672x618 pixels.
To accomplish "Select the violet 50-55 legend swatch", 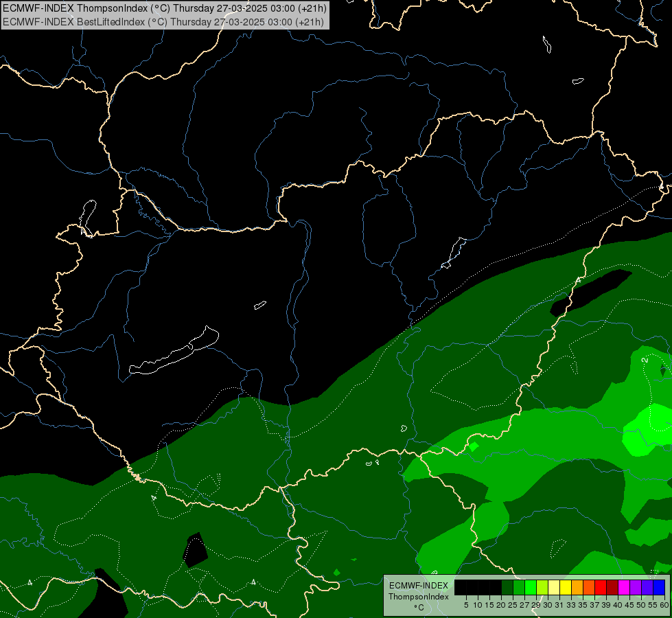I will pos(647,587).
